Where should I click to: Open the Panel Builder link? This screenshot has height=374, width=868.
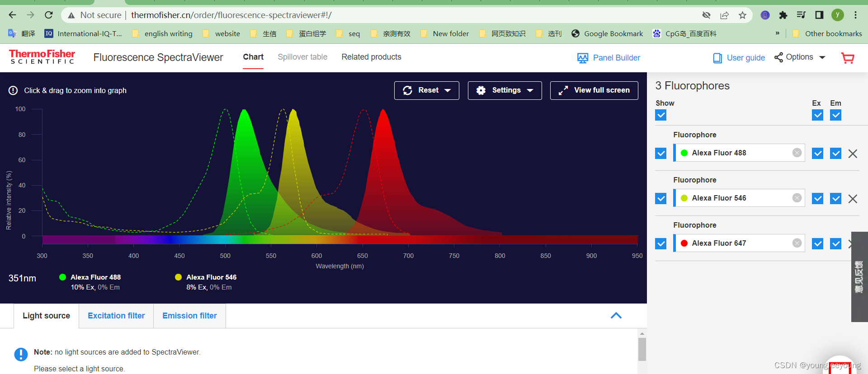[617, 58]
